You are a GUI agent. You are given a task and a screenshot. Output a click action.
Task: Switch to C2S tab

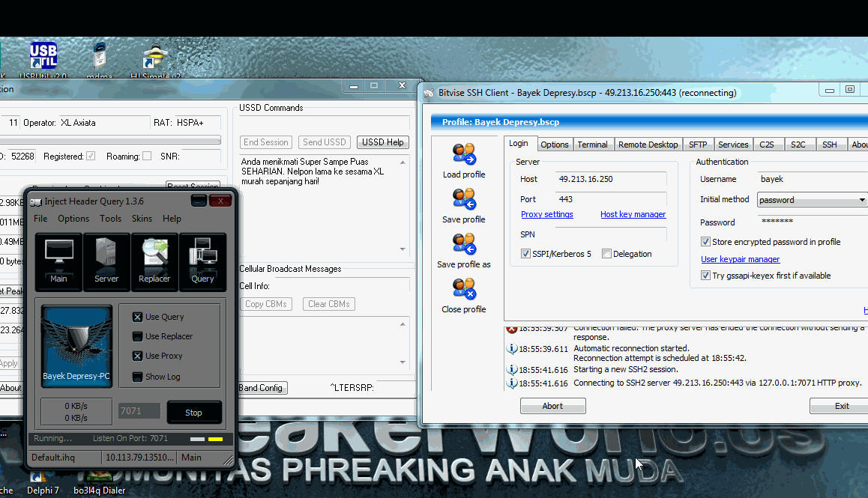pos(767,145)
